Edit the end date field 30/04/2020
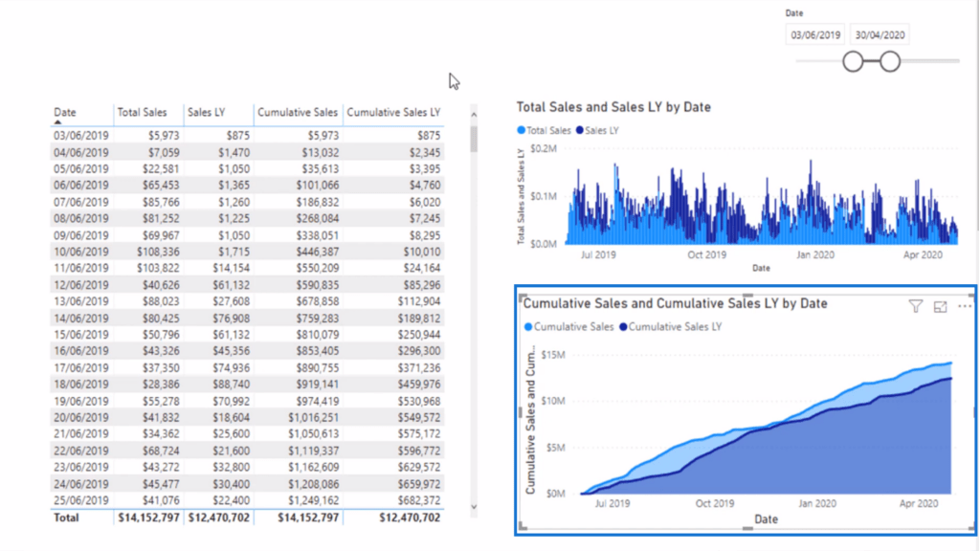 880,35
